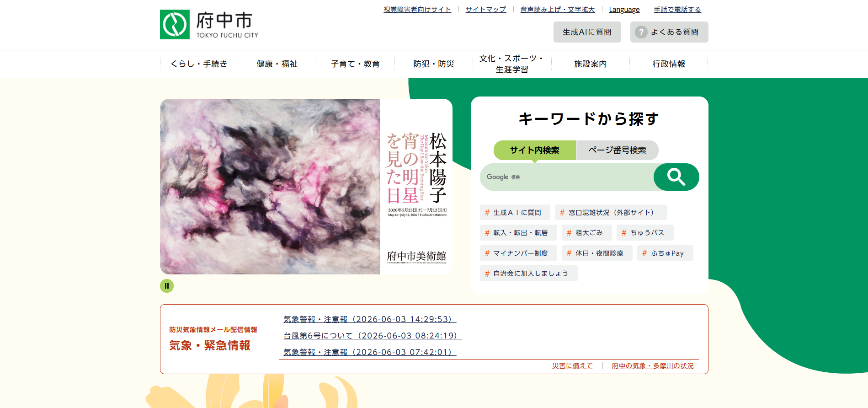Open the 行政情報 menu
Image resolution: width=868 pixels, height=408 pixels.
click(669, 64)
